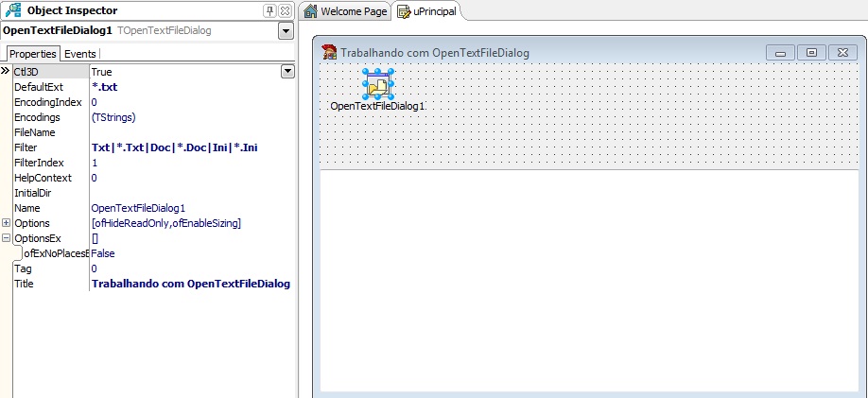Close the Object Inspector panel
The width and height of the screenshot is (868, 398).
tap(285, 10)
